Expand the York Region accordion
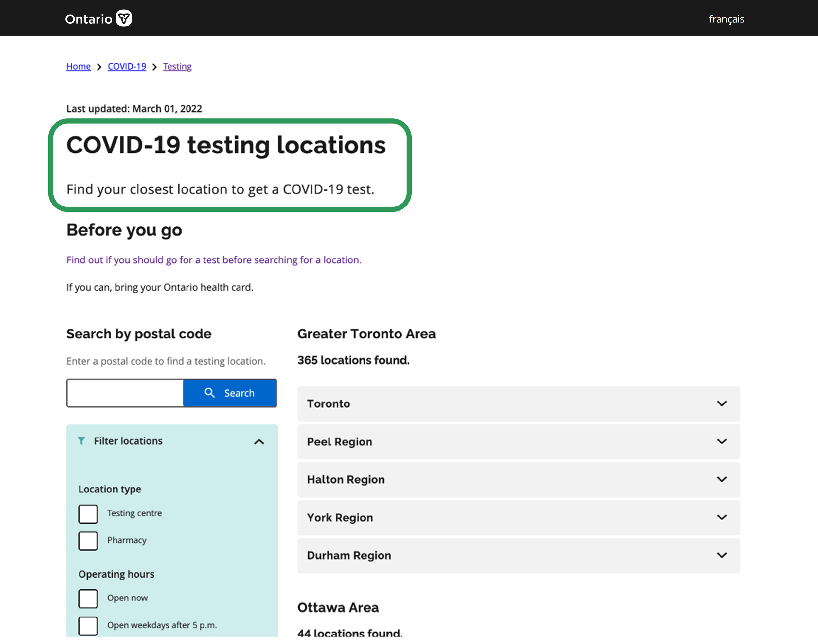The width and height of the screenshot is (818, 644). pos(519,517)
